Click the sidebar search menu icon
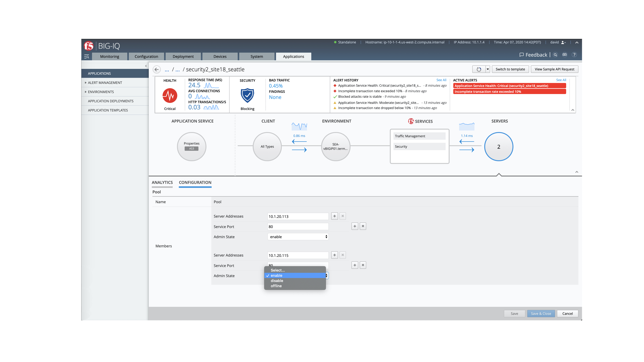 pos(87,57)
